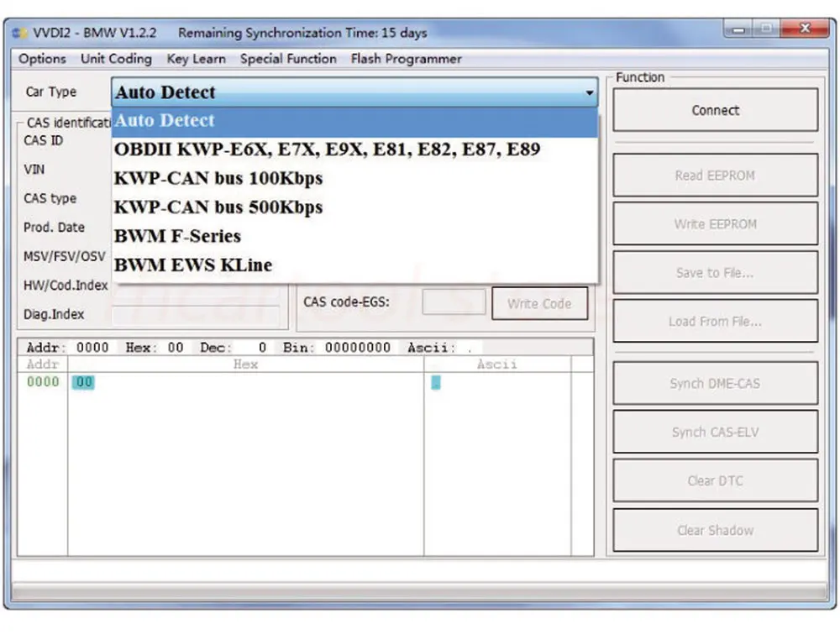The image size is (840, 640).
Task: Collapse the Car Type dropdown arrow
Action: 590,92
